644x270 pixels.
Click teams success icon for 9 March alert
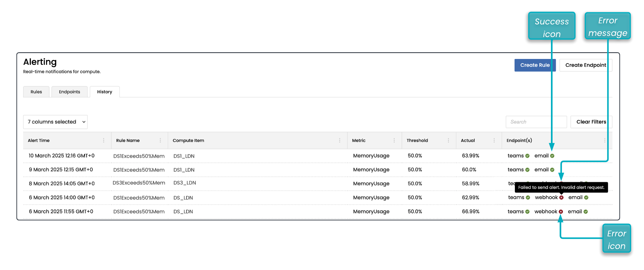[x=527, y=170]
